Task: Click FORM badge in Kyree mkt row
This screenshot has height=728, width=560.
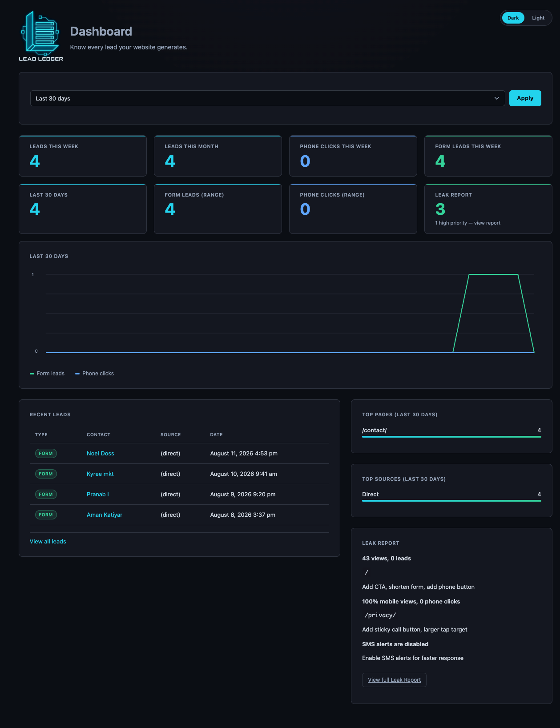Action: tap(46, 474)
